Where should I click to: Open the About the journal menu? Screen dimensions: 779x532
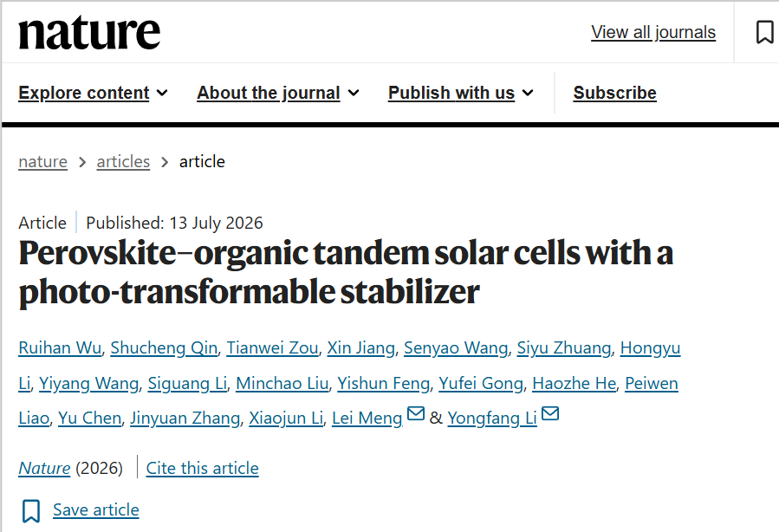[x=269, y=93]
